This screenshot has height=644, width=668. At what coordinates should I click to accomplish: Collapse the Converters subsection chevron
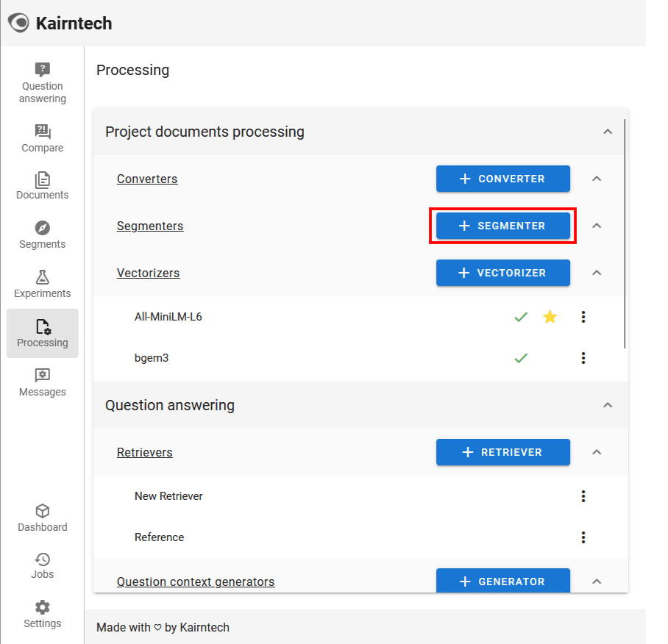597,179
